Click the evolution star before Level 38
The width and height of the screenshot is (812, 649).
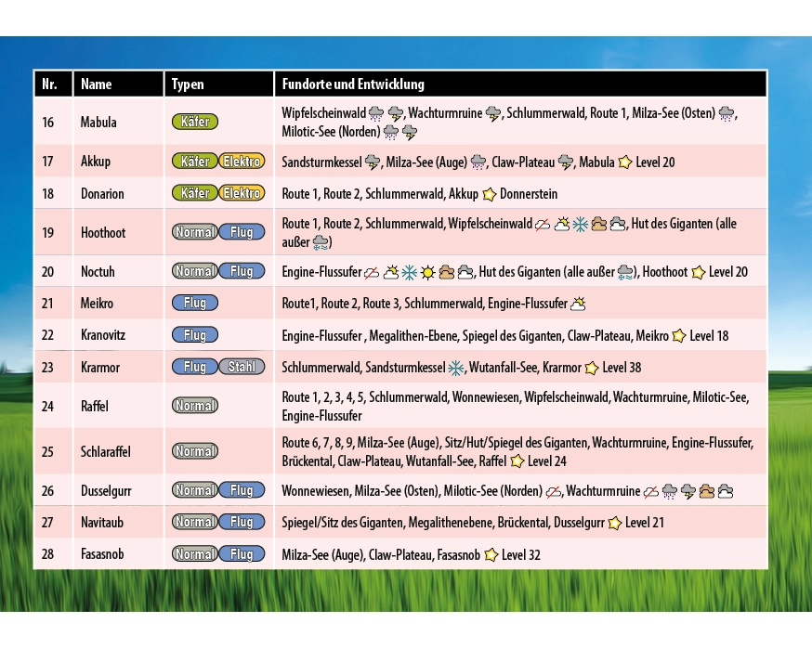(591, 368)
